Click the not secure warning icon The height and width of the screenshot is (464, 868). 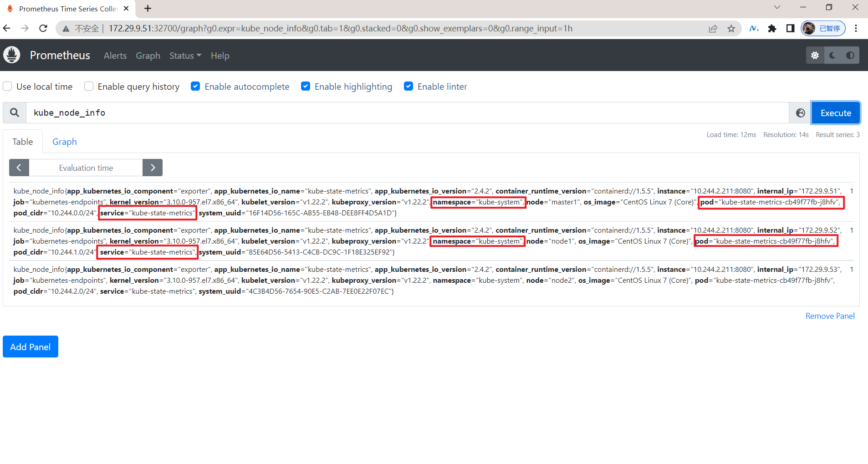tap(66, 29)
